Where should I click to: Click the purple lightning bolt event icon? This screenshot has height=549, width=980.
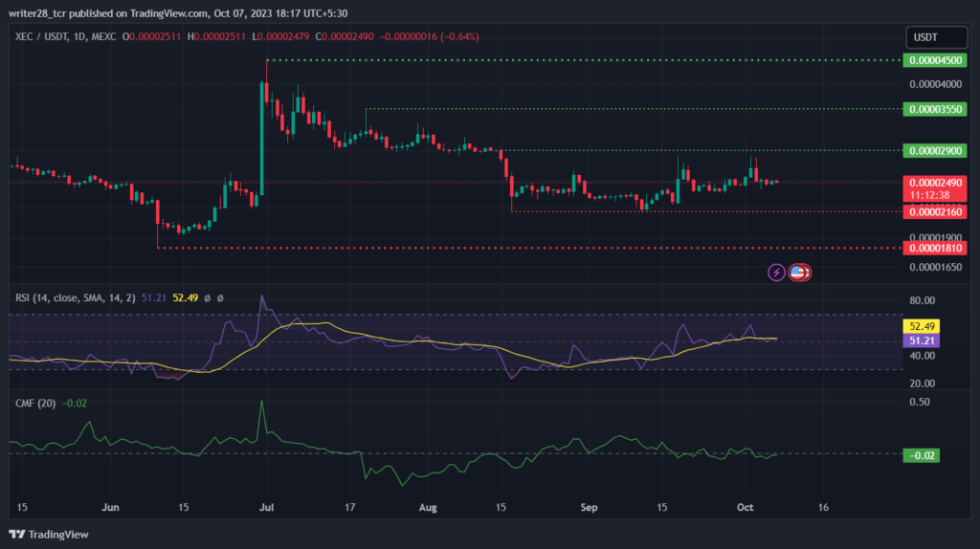click(776, 273)
